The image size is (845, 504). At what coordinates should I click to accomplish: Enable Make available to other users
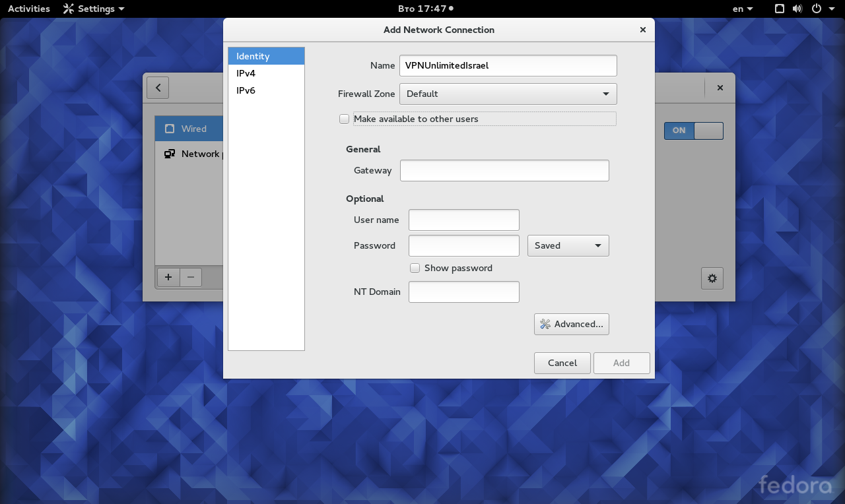coord(344,119)
